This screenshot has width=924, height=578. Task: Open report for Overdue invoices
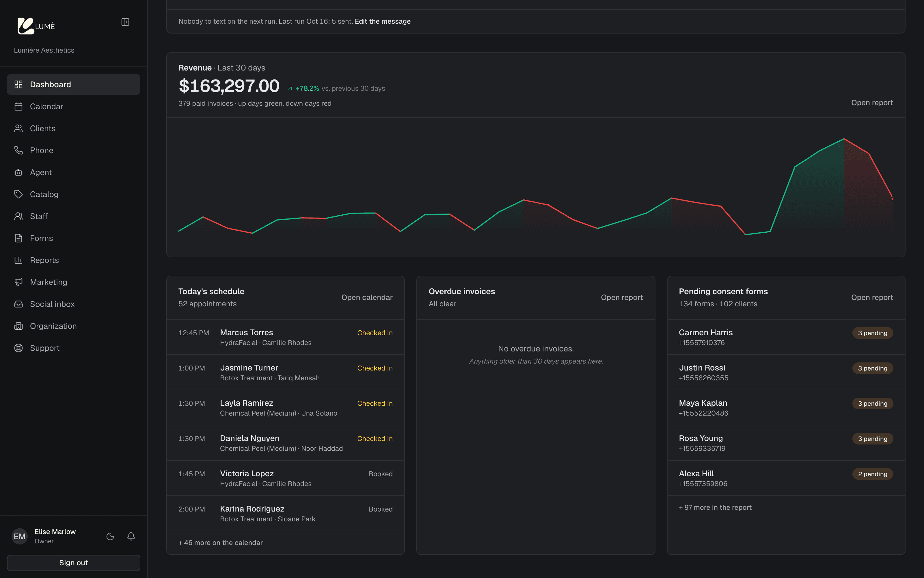point(622,297)
